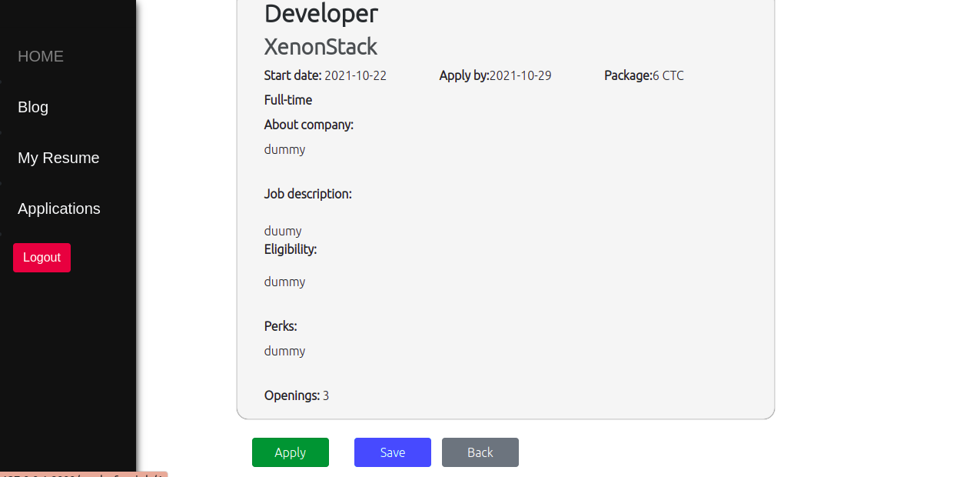980x477 pixels.
Task: Logout of the job portal
Action: click(x=42, y=257)
